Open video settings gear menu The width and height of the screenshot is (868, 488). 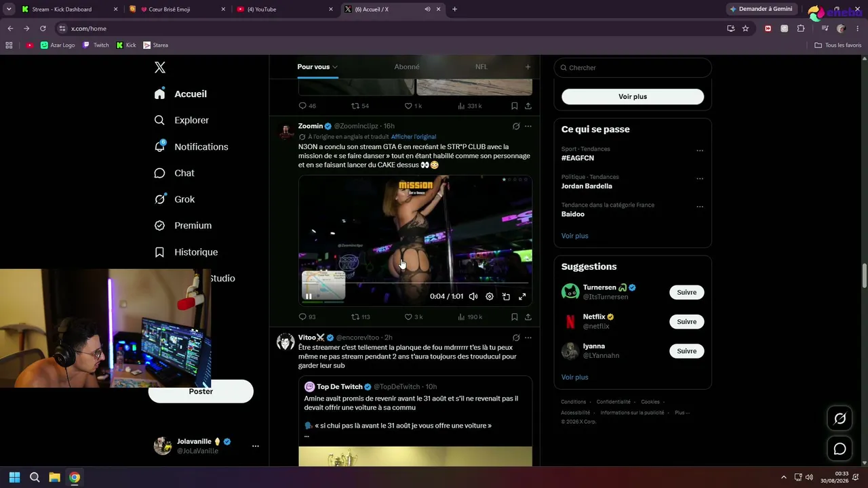[490, 296]
